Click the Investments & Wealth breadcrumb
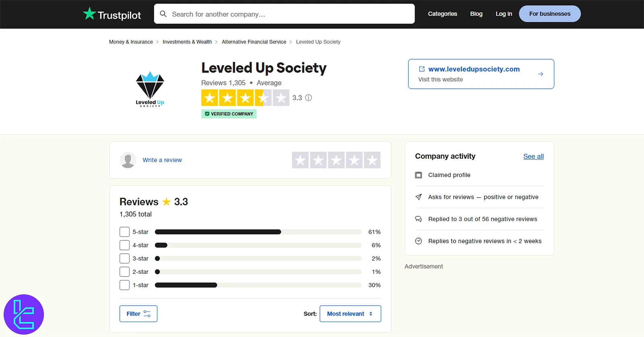The width and height of the screenshot is (644, 337). coord(187,41)
